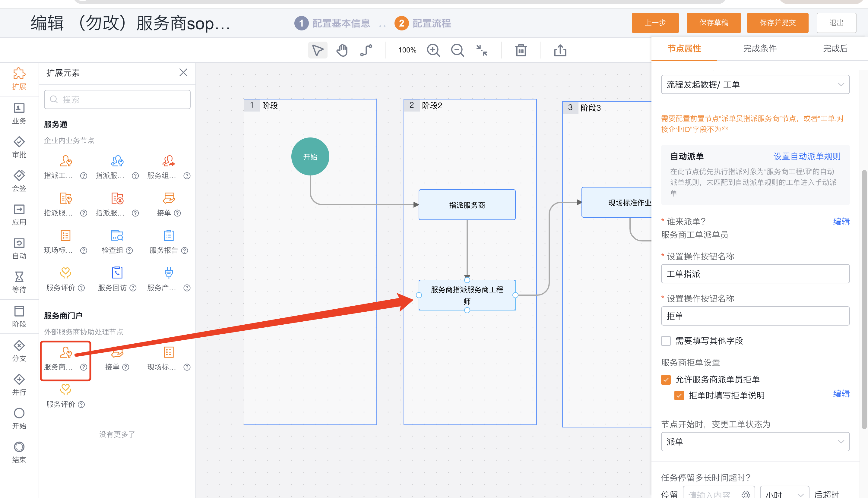Show help for 服务报告 node

pyautogui.click(x=184, y=251)
